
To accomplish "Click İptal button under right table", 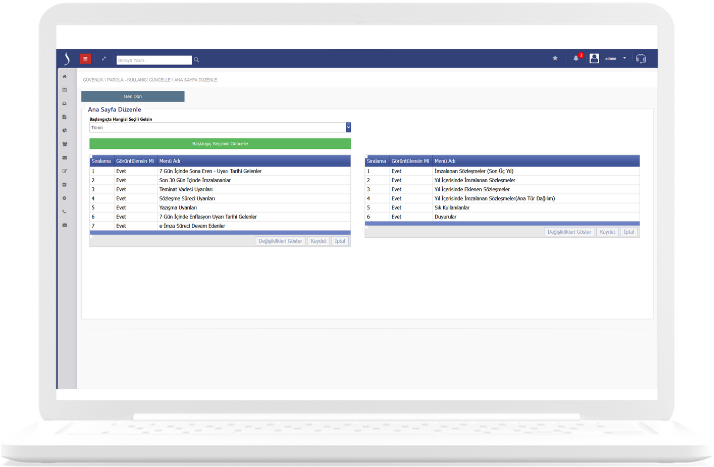I will point(629,232).
